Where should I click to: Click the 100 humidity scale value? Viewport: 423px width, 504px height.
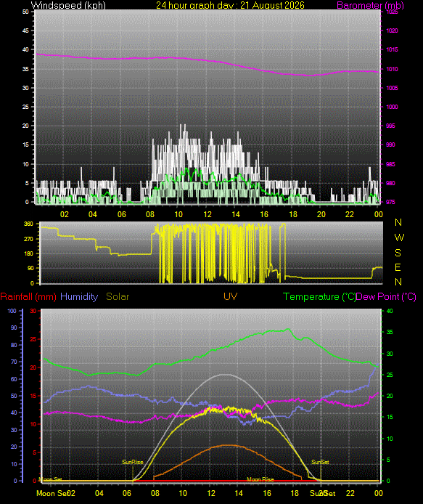coord(12,311)
